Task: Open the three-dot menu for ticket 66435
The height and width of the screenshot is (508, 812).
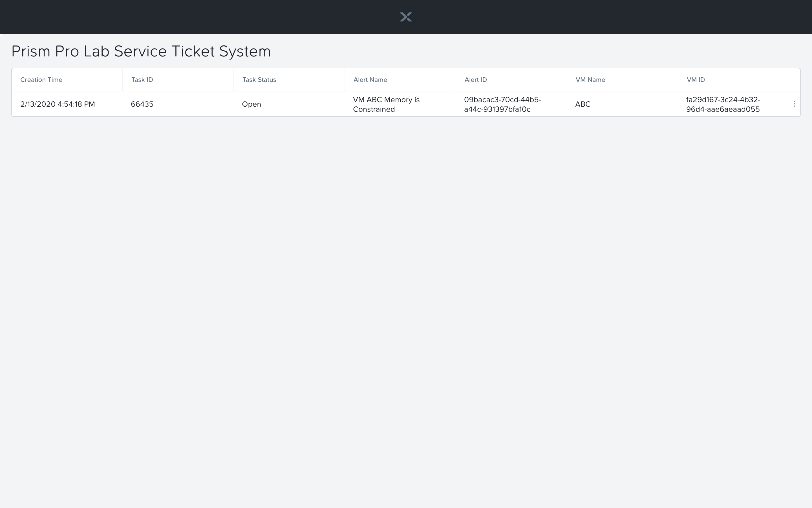Action: [794, 104]
